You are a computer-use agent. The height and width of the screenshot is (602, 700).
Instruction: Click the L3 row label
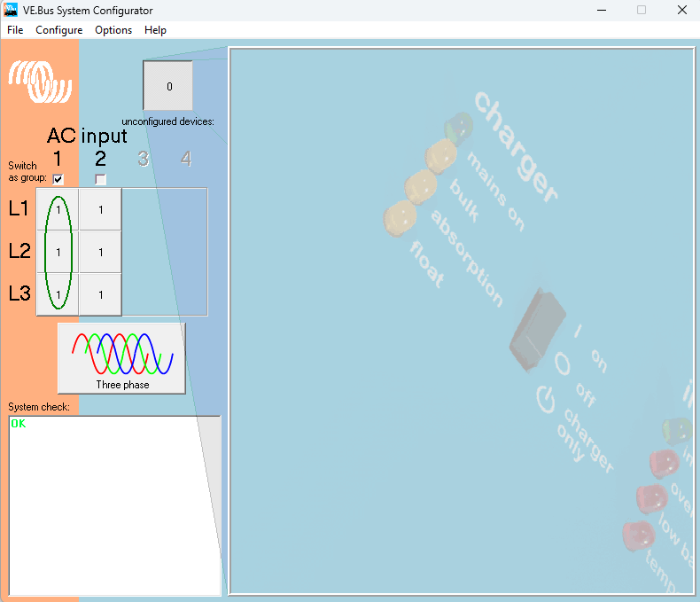(x=19, y=293)
